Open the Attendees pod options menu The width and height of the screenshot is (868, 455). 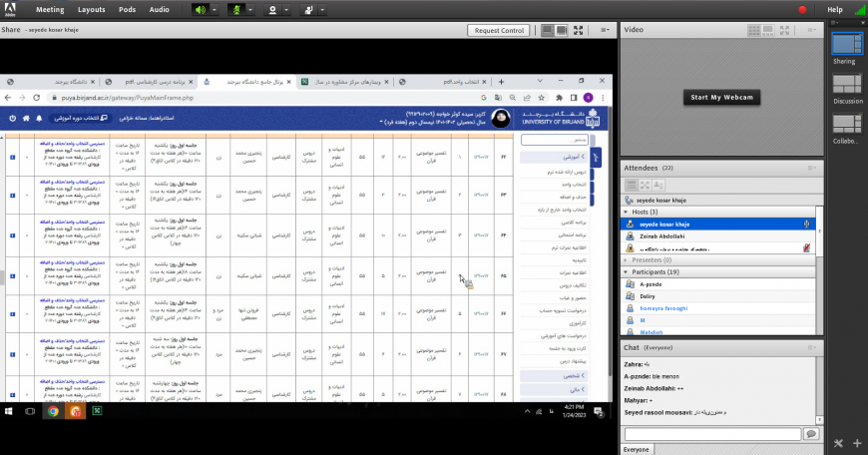[x=811, y=168]
